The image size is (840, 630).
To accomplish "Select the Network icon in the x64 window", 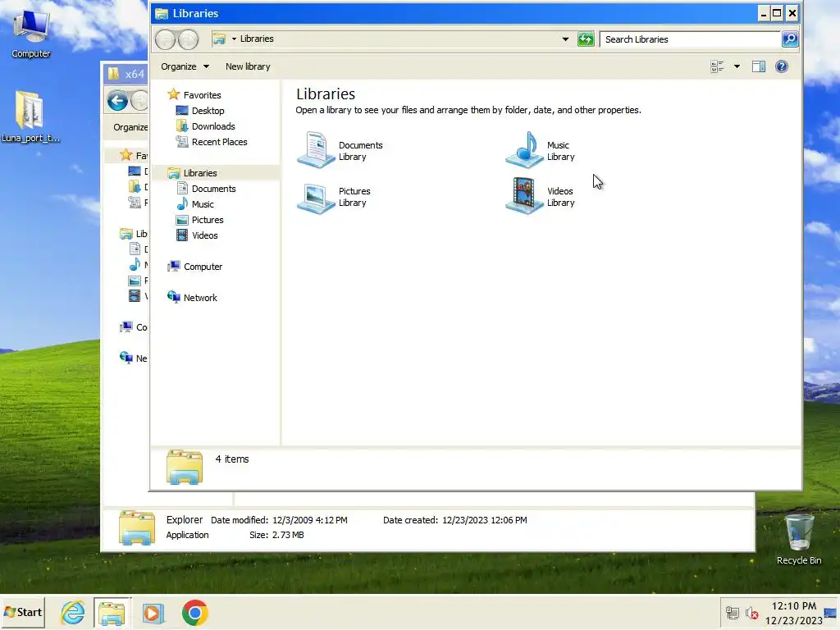I will coord(126,358).
